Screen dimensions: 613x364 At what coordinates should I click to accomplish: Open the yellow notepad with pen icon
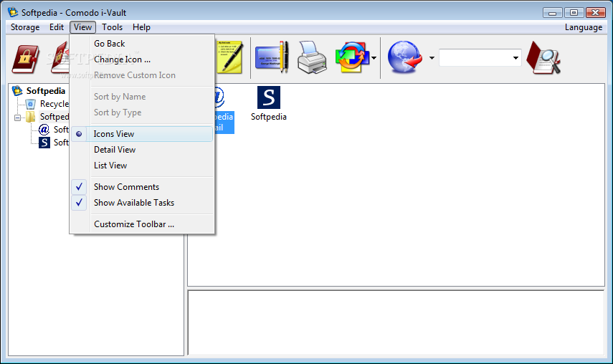click(x=230, y=58)
